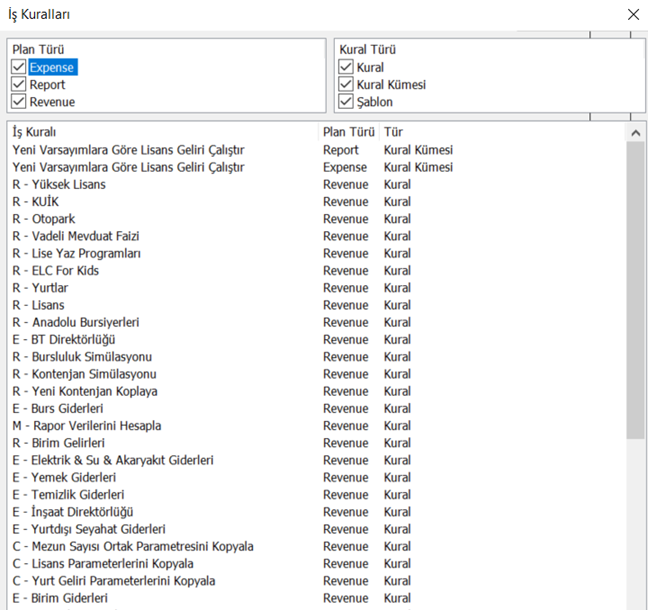
Task: Close the İş Kuralları dialog
Action: coord(632,14)
